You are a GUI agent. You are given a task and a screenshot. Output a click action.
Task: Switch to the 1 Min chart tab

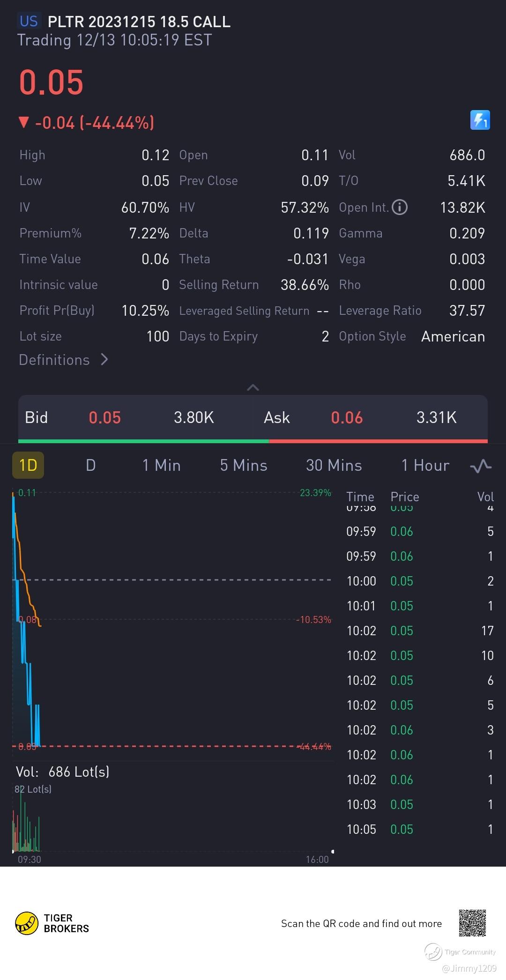[x=161, y=465]
